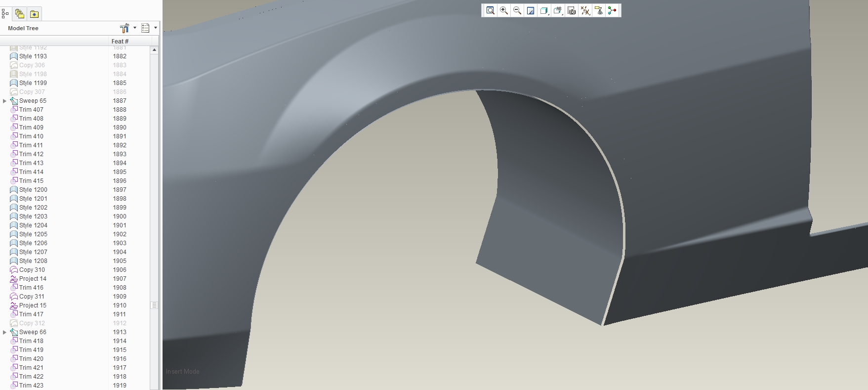This screenshot has height=390, width=868.
Task: Click the Style 1204 surface icon
Action: pos(14,225)
